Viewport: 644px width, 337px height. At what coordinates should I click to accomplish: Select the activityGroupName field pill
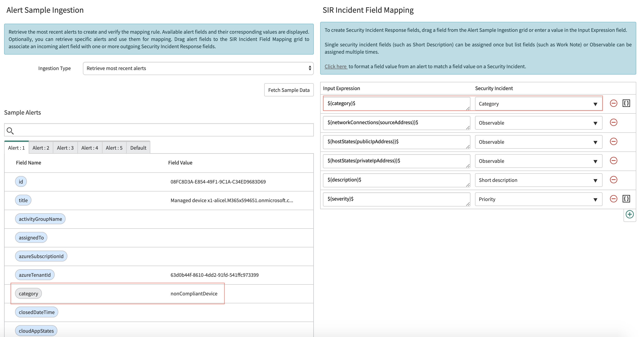[40, 219]
